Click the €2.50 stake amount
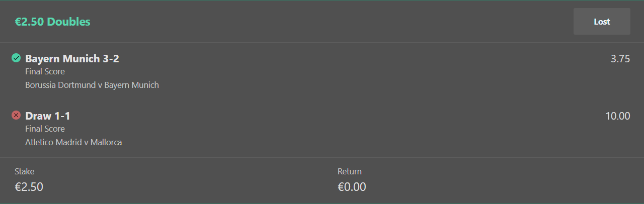 point(29,187)
